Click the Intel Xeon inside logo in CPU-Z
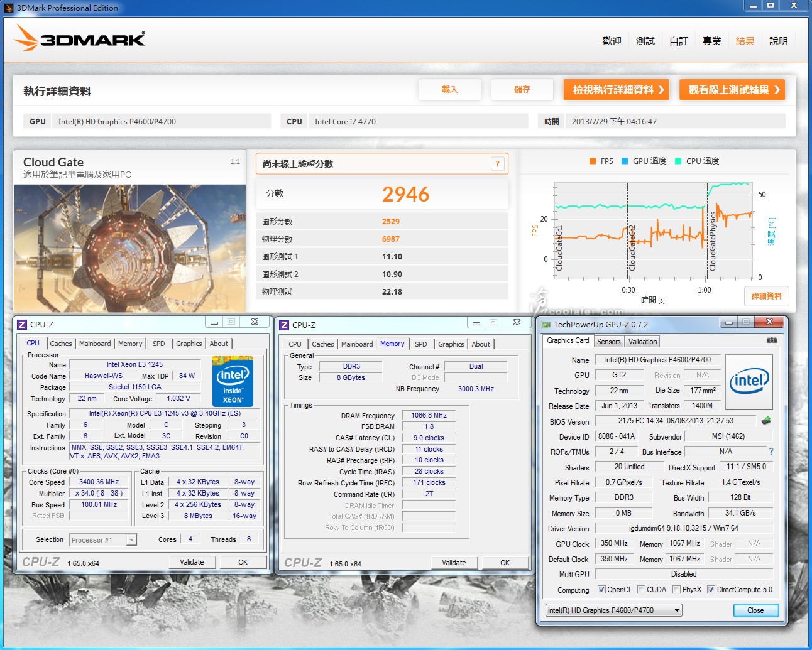Screen dimensions: 812x650 pyautogui.click(x=233, y=382)
